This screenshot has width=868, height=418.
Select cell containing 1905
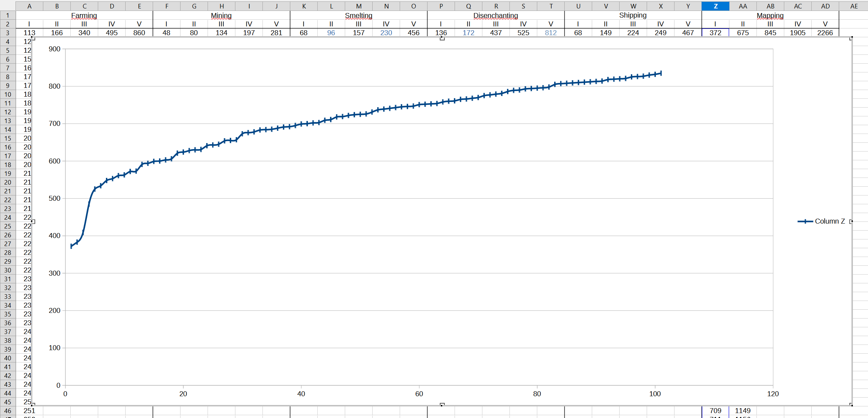(798, 33)
